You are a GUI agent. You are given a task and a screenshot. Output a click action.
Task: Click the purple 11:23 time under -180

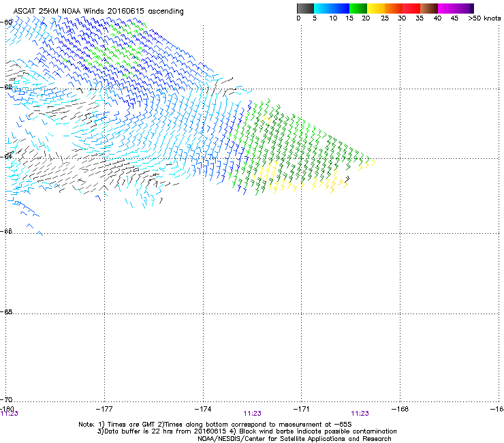[10, 414]
